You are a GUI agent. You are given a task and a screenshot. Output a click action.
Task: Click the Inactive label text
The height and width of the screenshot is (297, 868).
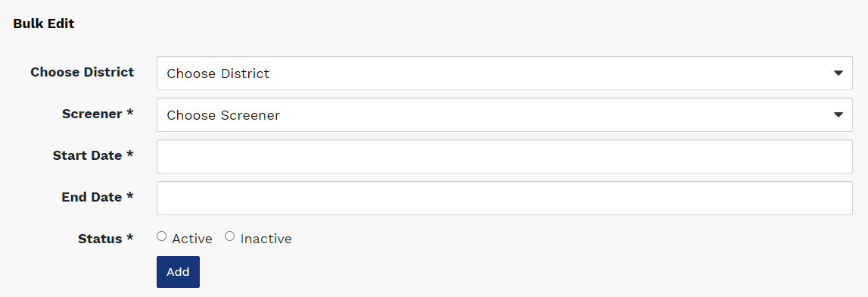266,239
